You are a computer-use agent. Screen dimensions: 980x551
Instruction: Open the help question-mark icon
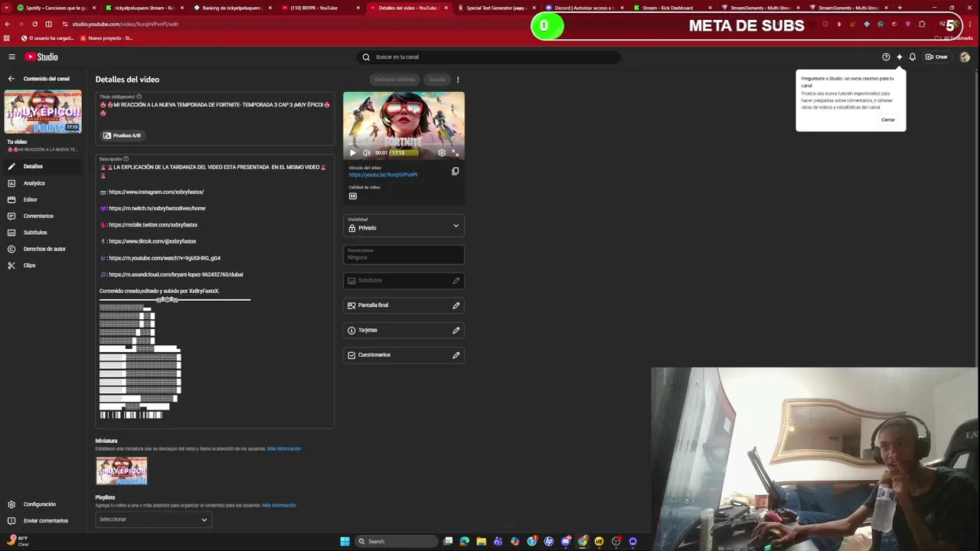[886, 57]
